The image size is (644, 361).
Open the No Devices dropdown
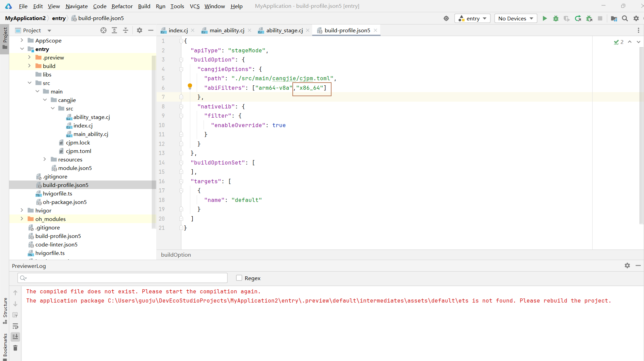516,18
